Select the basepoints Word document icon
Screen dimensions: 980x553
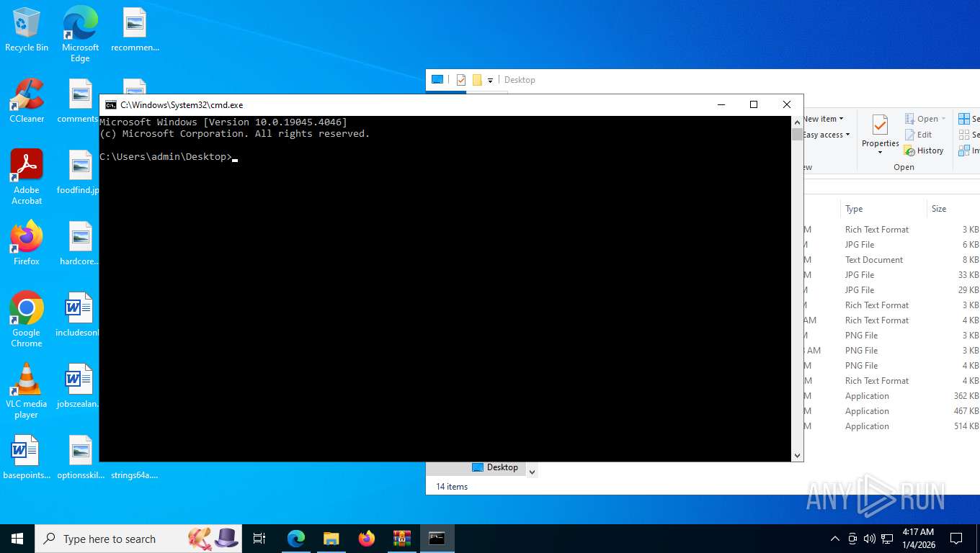coord(27,458)
